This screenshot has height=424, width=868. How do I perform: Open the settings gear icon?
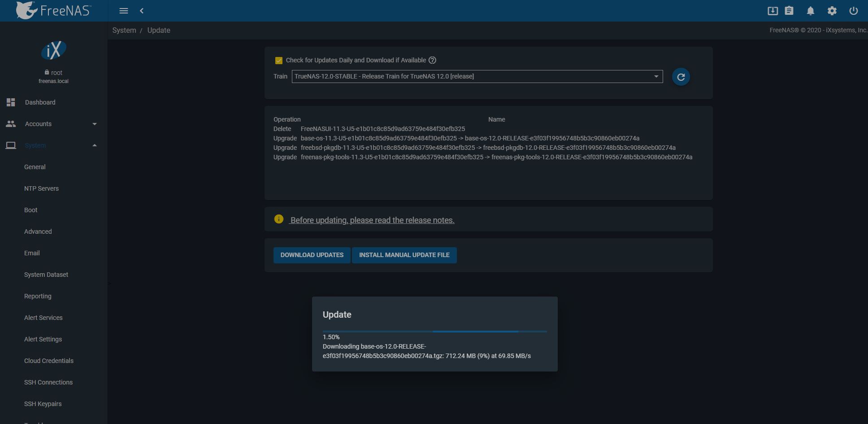pos(832,11)
